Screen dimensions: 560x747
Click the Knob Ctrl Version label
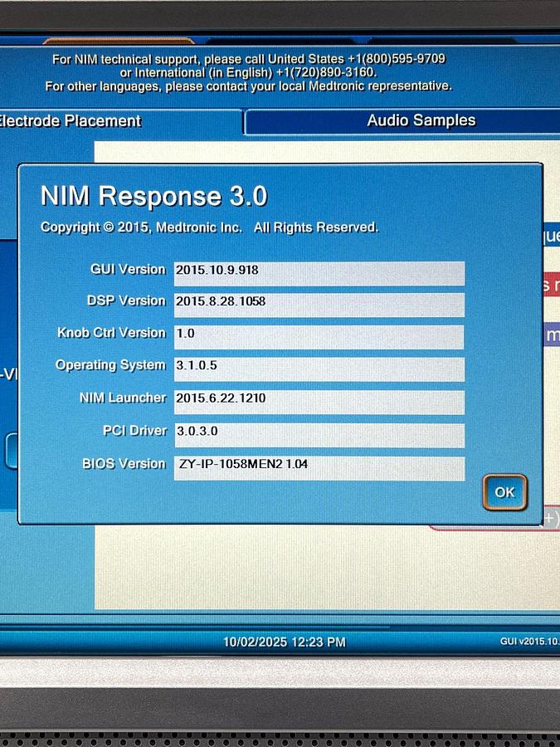pos(111,333)
